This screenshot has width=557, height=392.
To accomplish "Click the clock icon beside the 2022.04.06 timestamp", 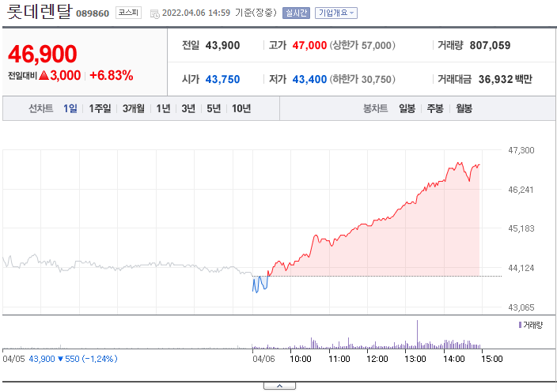I will (x=154, y=14).
